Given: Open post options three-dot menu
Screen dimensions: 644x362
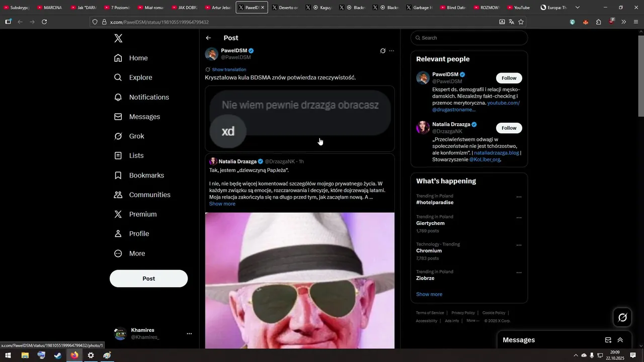Looking at the screenshot, I should click(x=391, y=51).
